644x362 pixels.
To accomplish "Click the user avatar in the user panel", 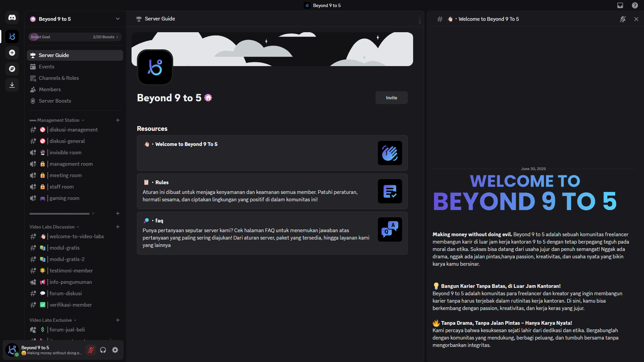I will pos(12,350).
